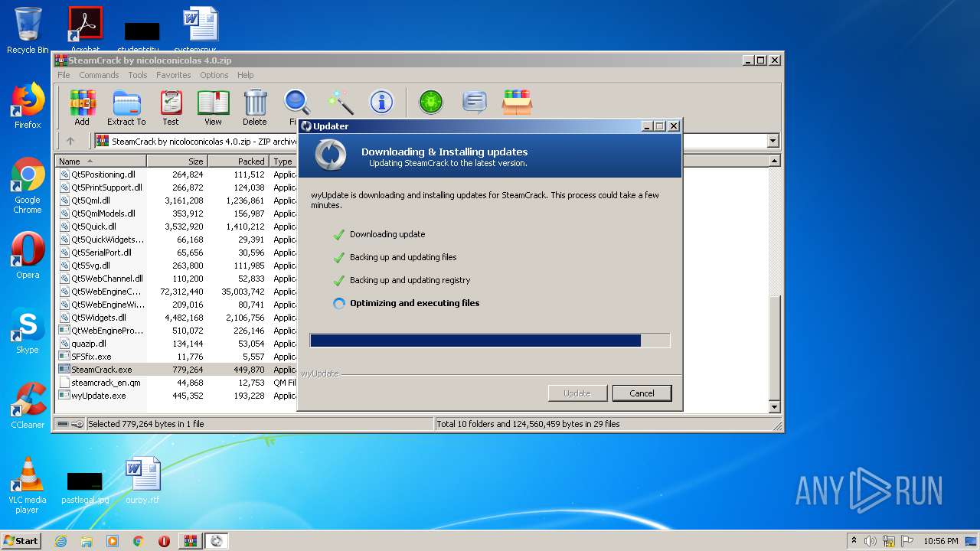The image size is (980, 551).
Task: Select the Qt5Widgets.dll file row
Action: 177,318
